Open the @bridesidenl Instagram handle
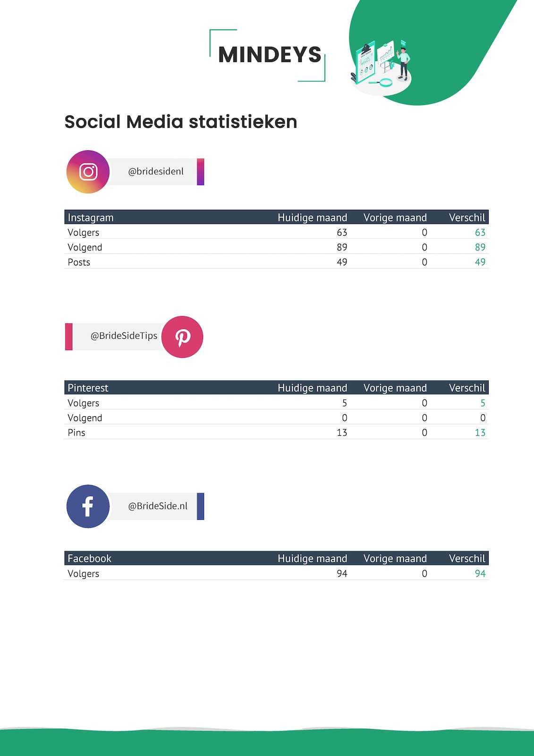Image resolution: width=534 pixels, height=756 pixels. [x=156, y=172]
